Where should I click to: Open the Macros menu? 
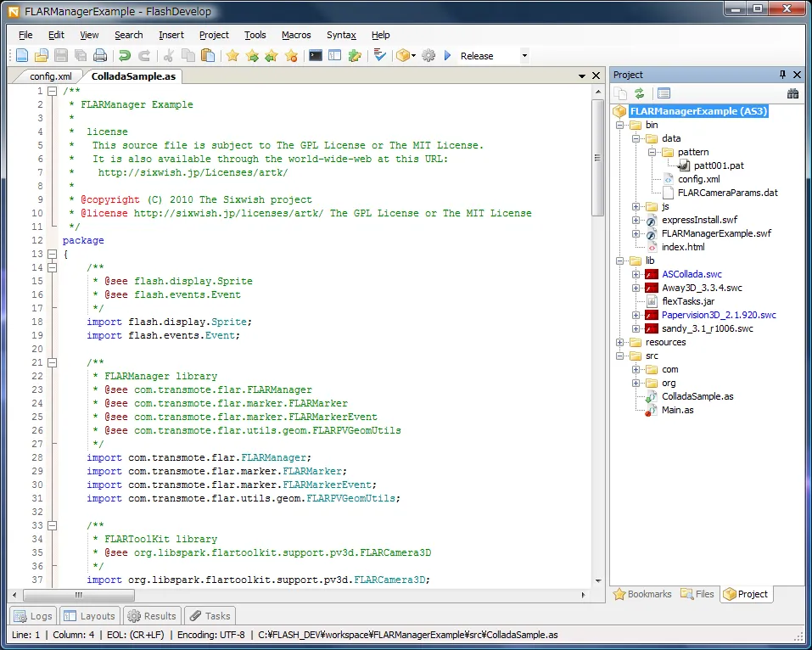click(x=296, y=35)
